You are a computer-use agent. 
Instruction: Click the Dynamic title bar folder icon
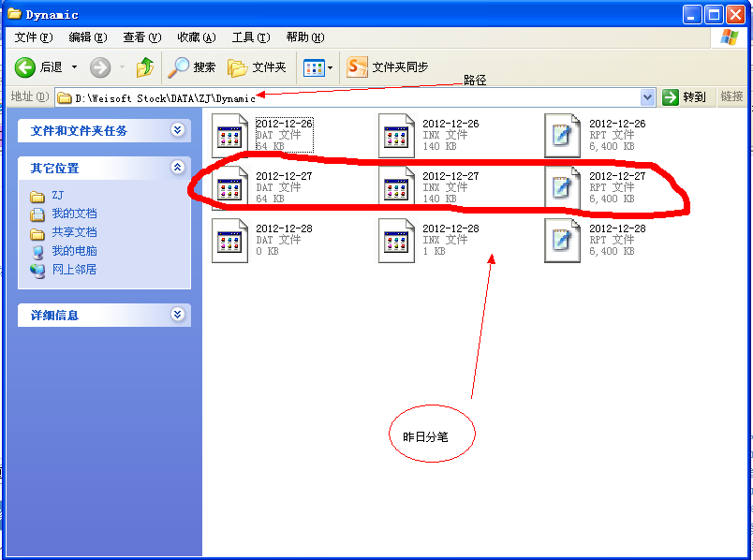pyautogui.click(x=14, y=14)
